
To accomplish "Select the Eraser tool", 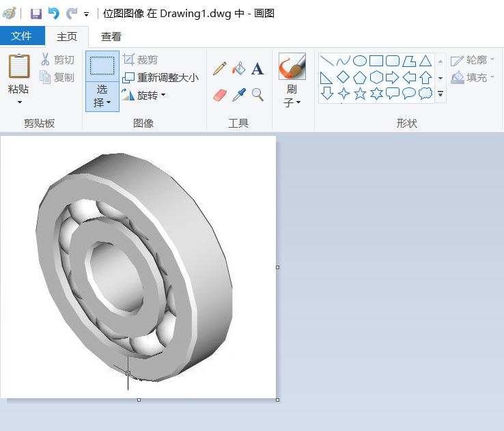I will point(219,94).
